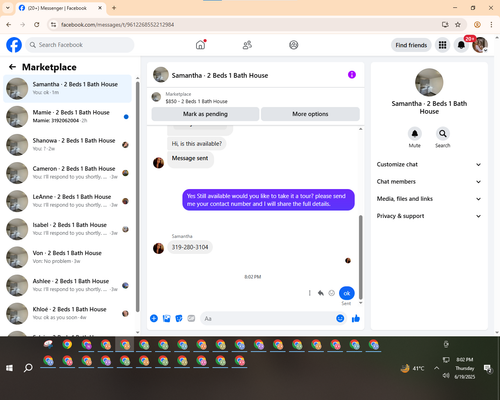The image size is (500, 400).
Task: Open the profile circle icon in top navigation
Action: pyautogui.click(x=293, y=45)
